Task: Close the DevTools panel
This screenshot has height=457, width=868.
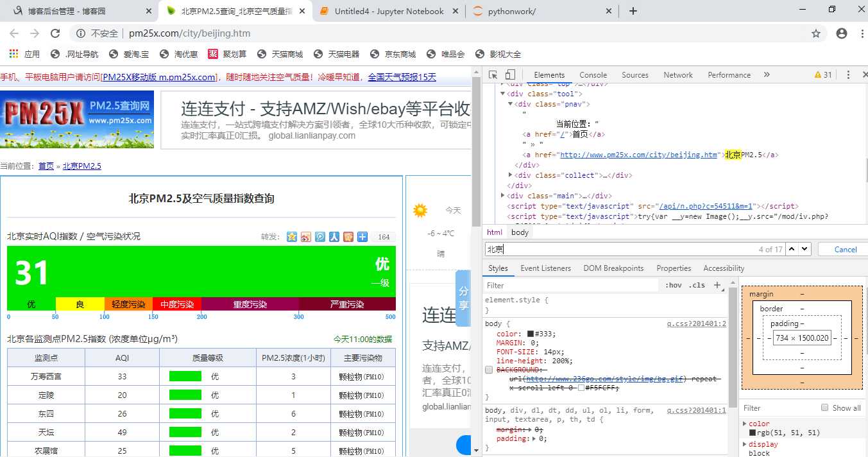Action: tap(864, 74)
